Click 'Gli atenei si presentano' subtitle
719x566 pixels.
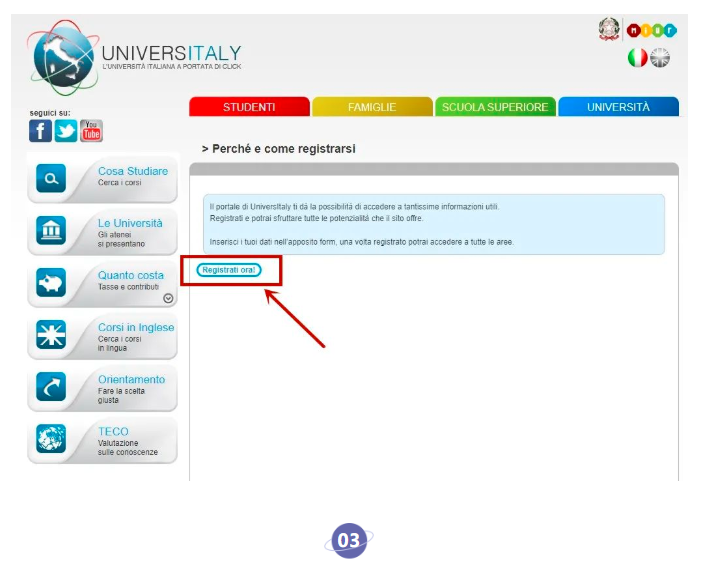pyautogui.click(x=121, y=239)
